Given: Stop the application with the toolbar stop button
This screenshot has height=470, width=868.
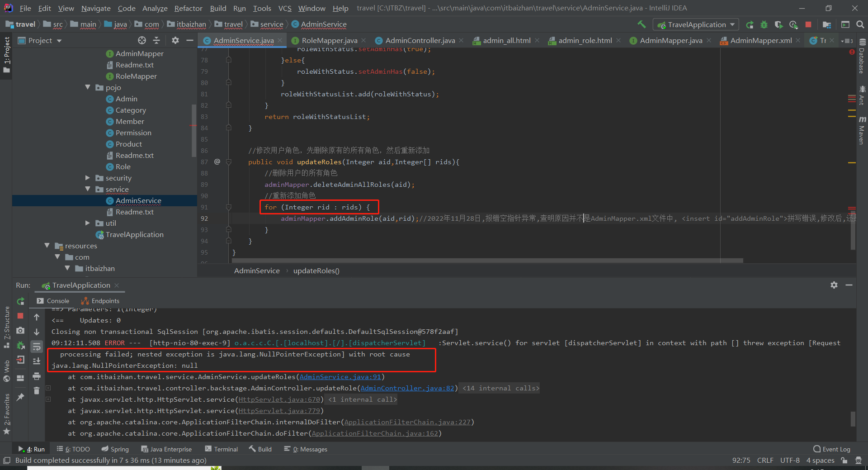Looking at the screenshot, I should coord(808,24).
